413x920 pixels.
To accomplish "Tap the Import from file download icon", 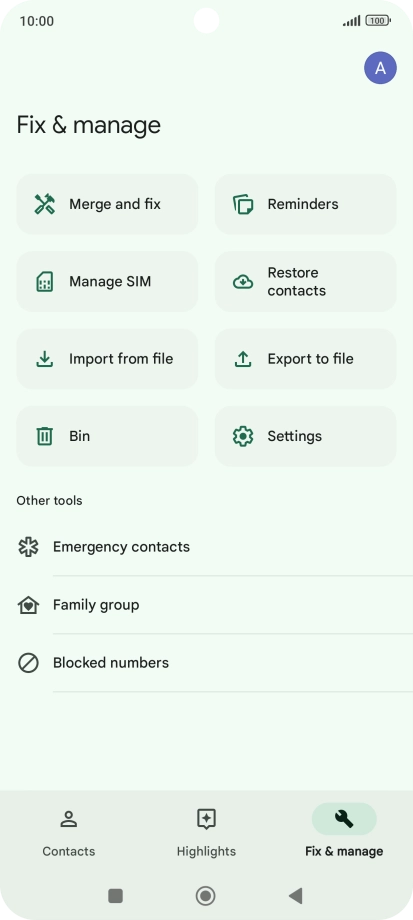I will [45, 359].
